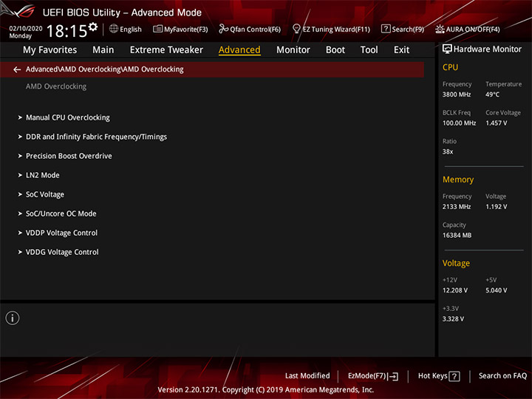Select the Advanced tab
Viewport: 532px width, 399px height.
coord(239,50)
